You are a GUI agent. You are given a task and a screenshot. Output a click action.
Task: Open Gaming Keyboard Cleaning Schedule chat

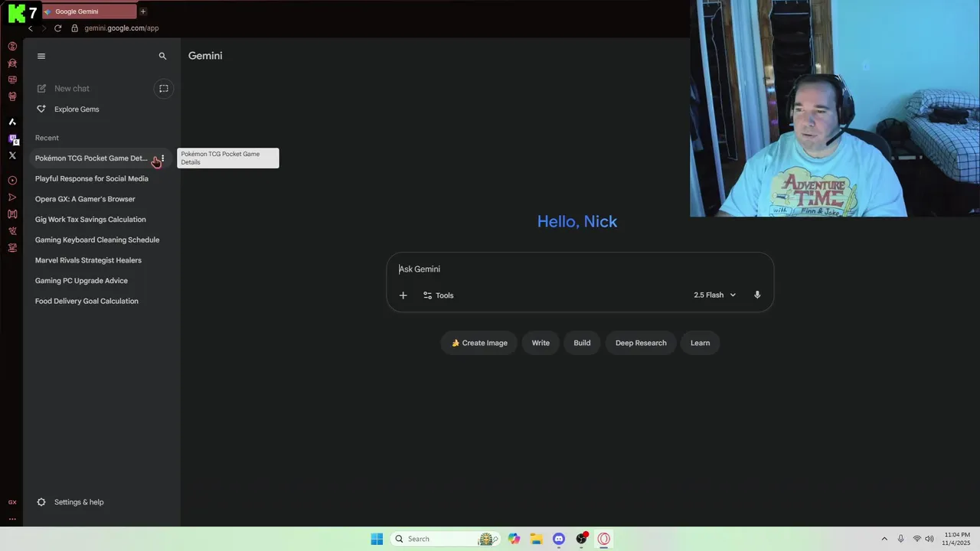(97, 240)
